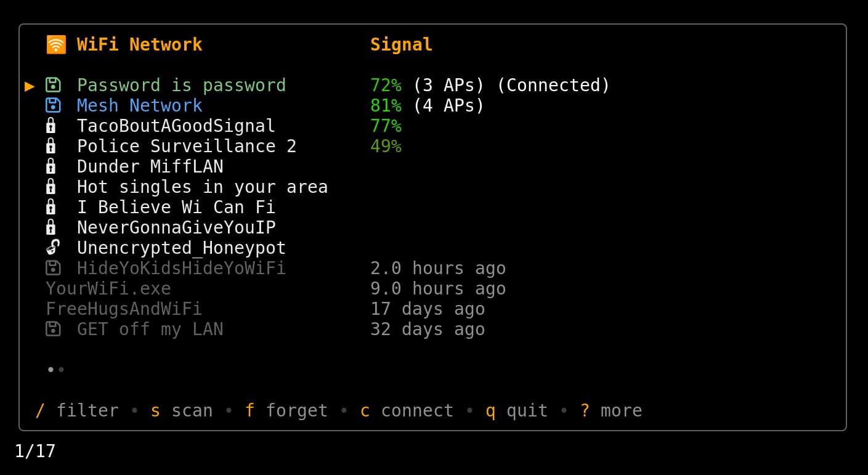Viewport: 868px width, 475px height.
Task: Pick the YourWiFi.exe saved network
Action: point(108,288)
